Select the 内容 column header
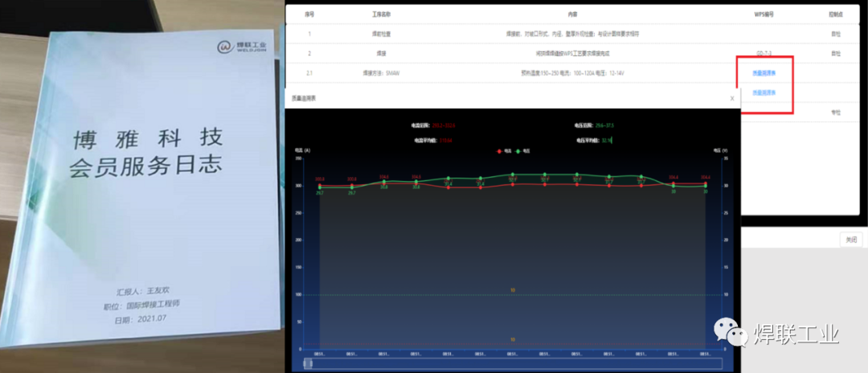The image size is (868, 373). pyautogui.click(x=572, y=14)
